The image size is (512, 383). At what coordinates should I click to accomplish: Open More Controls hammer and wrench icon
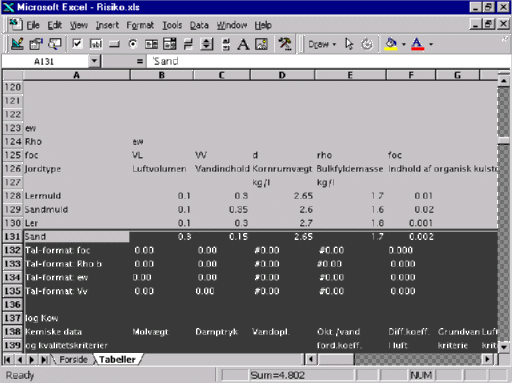[285, 44]
